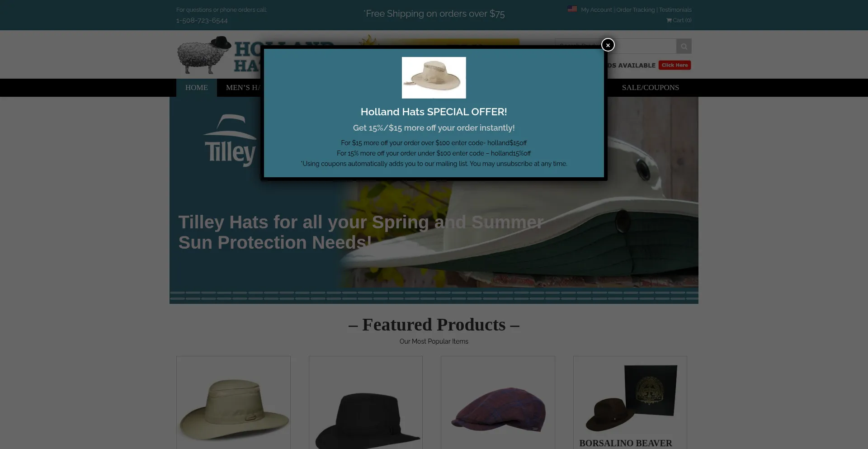Open the shopping cart icon link
This screenshot has width=868, height=449.
click(679, 20)
